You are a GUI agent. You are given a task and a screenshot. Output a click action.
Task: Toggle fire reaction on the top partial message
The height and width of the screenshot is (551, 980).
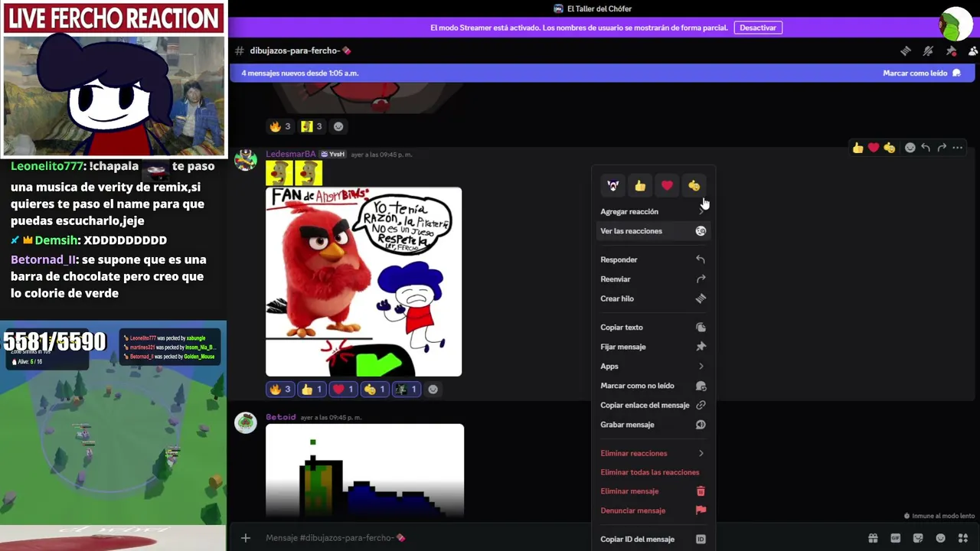click(279, 126)
